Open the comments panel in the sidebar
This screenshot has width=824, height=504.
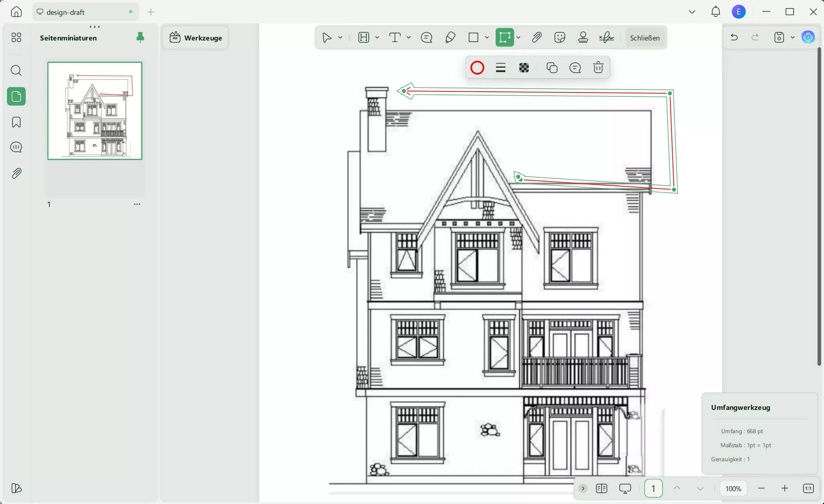click(16, 147)
